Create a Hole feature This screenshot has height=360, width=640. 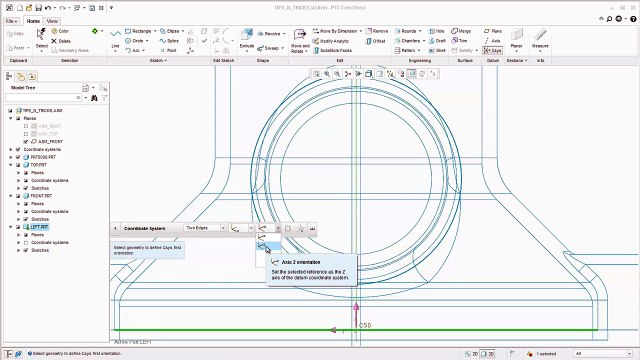coord(436,31)
